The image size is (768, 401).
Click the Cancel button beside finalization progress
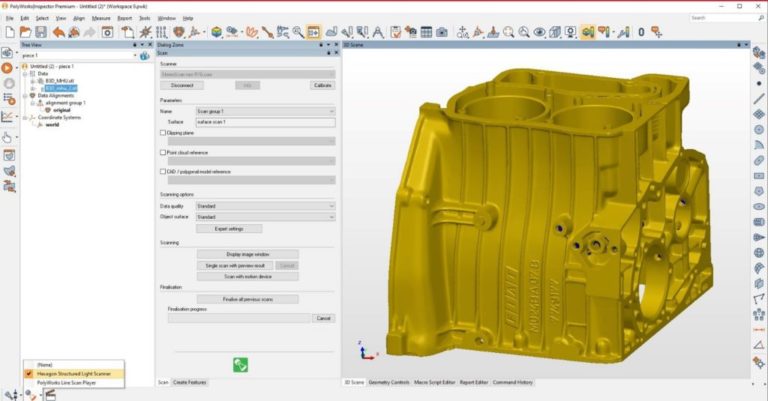point(323,318)
